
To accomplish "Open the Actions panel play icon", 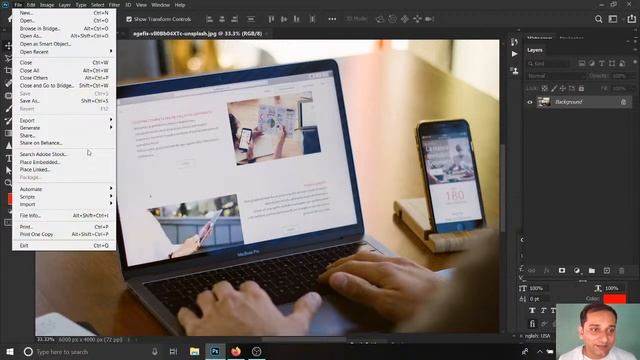I will tap(514, 54).
